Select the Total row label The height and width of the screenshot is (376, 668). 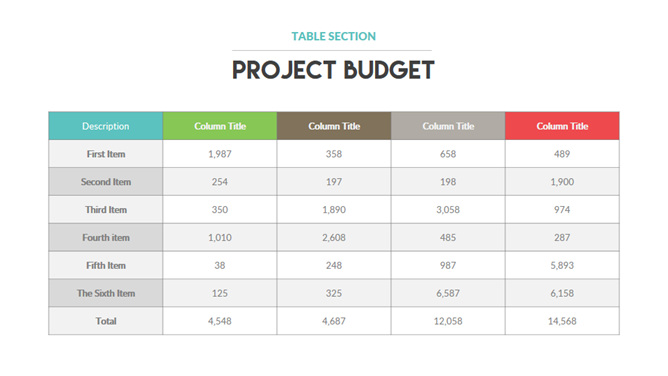[x=106, y=321]
